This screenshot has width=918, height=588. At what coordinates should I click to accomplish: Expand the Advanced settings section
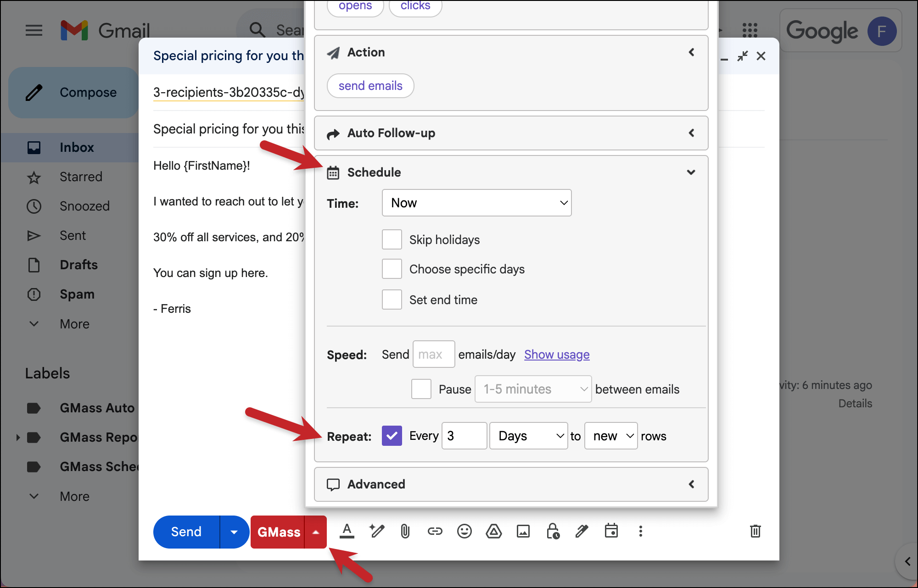click(511, 484)
